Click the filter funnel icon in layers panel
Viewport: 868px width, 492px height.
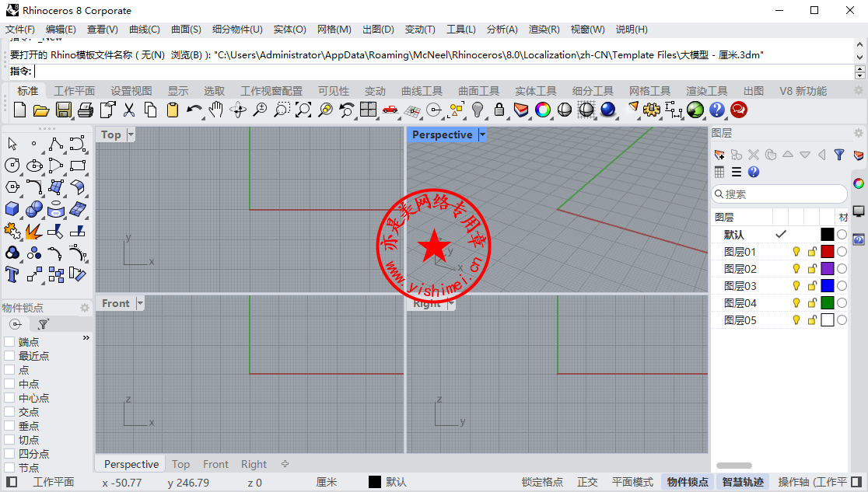pyautogui.click(x=839, y=155)
